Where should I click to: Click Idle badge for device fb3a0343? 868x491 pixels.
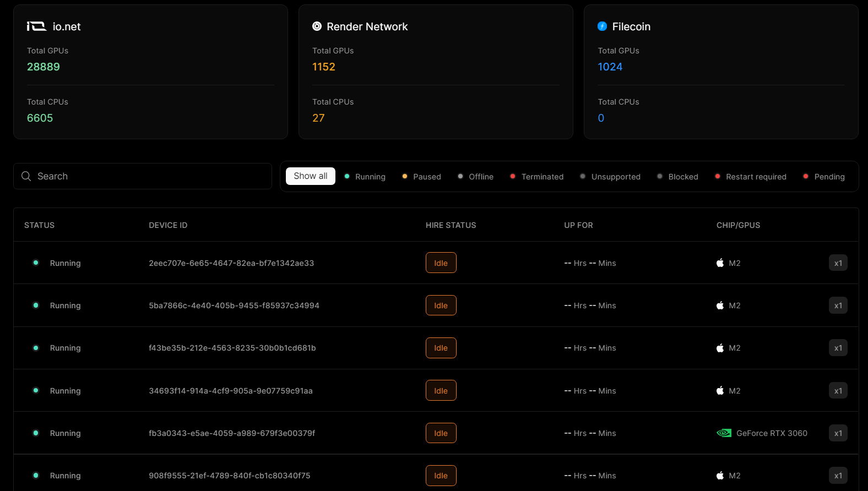(x=441, y=433)
